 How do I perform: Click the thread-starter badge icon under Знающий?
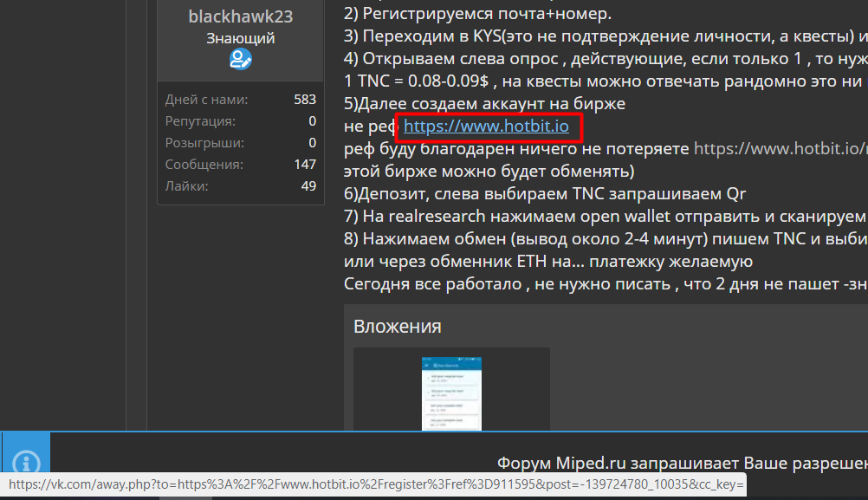(x=241, y=59)
